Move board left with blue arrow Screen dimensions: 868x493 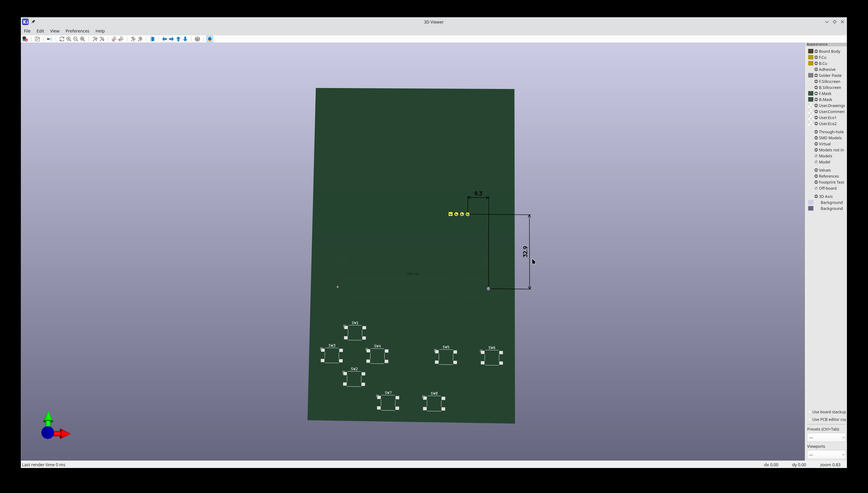(164, 39)
